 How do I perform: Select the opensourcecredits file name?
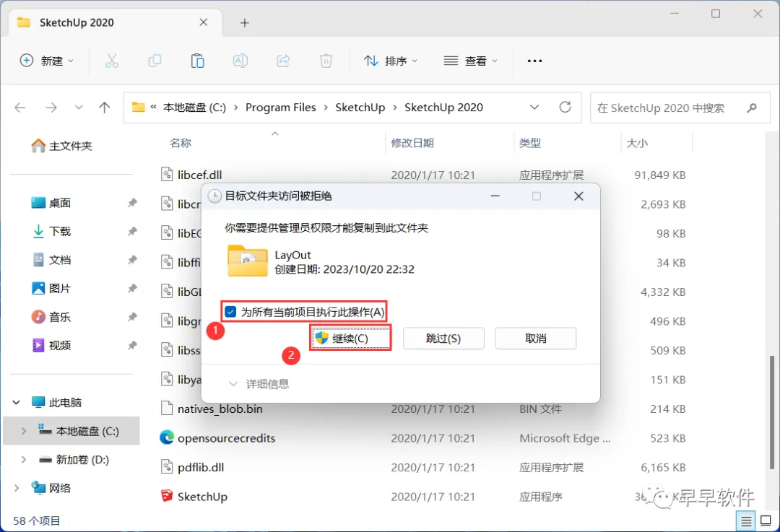226,438
